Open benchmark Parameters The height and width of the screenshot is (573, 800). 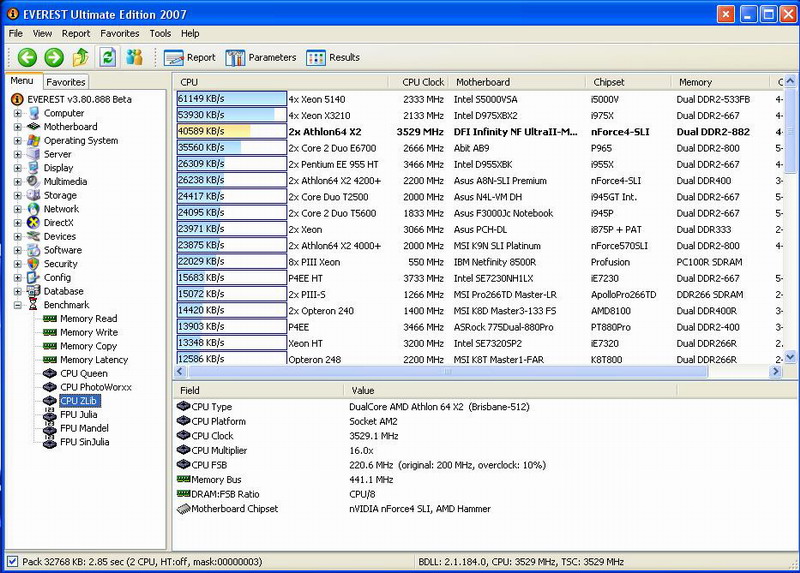click(261, 58)
